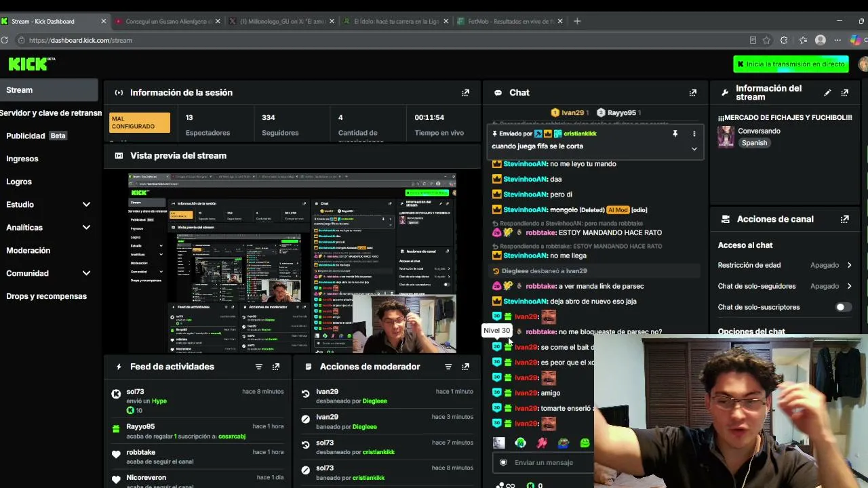Pop out the Información del stream panel
The image size is (868, 488).
click(844, 93)
